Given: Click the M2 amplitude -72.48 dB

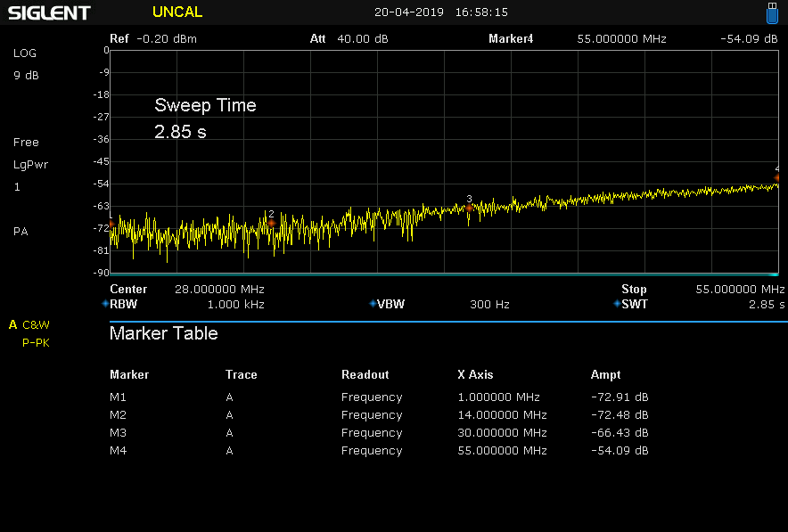Looking at the screenshot, I should coord(620,415).
